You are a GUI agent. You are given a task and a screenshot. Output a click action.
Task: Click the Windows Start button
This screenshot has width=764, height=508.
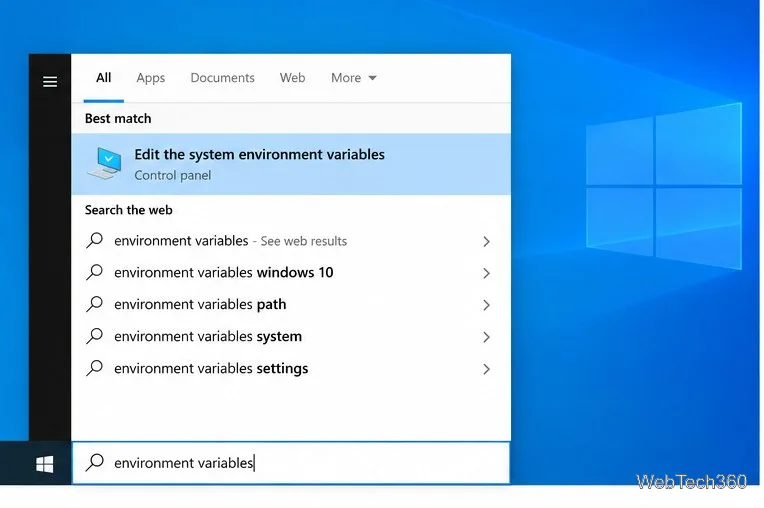pyautogui.click(x=44, y=464)
